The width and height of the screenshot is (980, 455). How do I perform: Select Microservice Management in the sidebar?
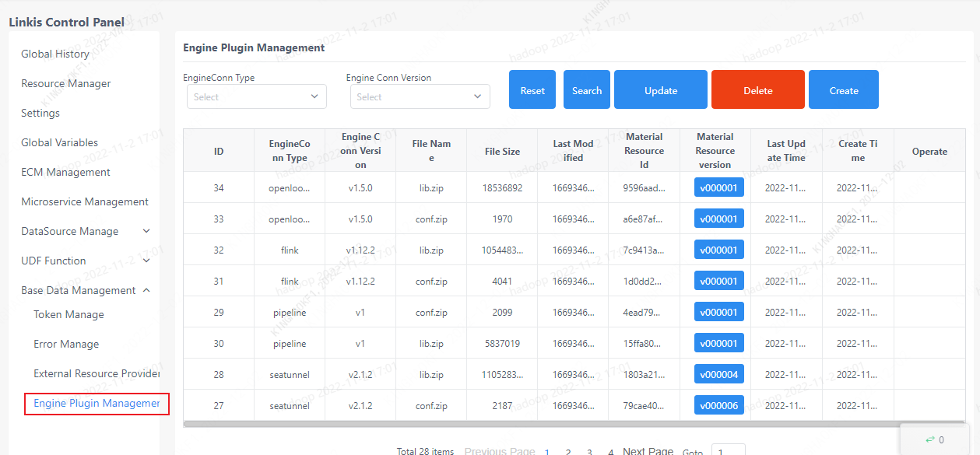[86, 201]
